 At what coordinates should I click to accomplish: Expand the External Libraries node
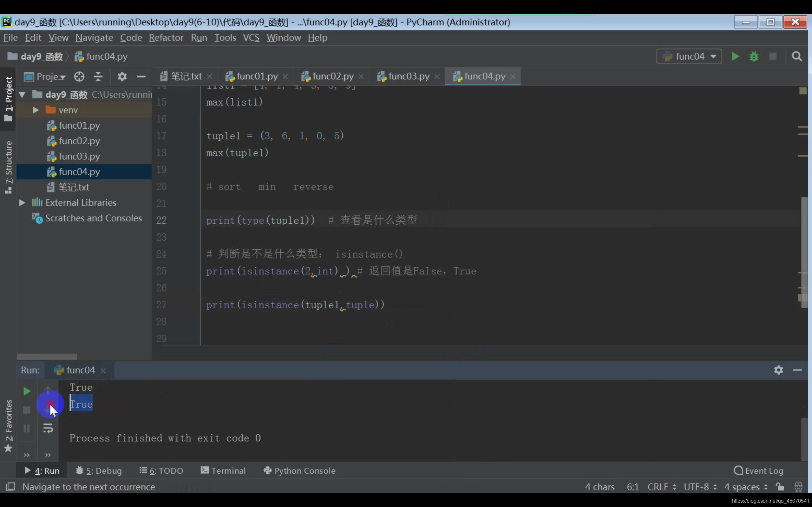tap(22, 202)
